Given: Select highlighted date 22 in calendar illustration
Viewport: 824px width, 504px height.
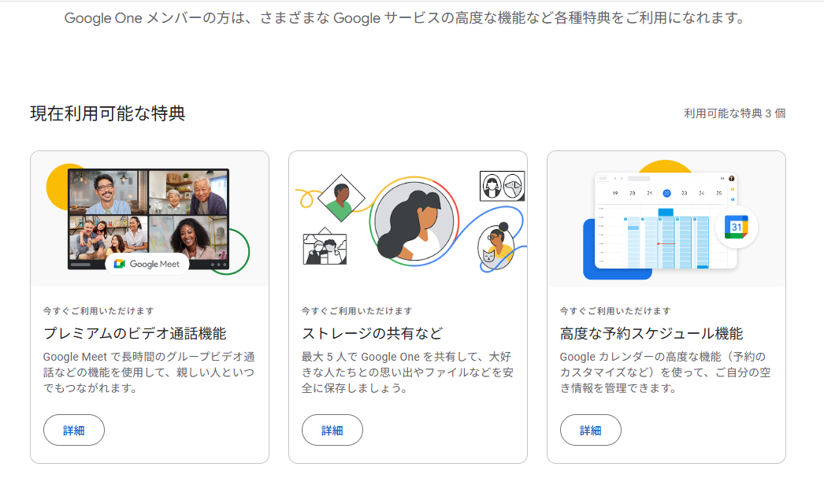Looking at the screenshot, I should coord(666,193).
